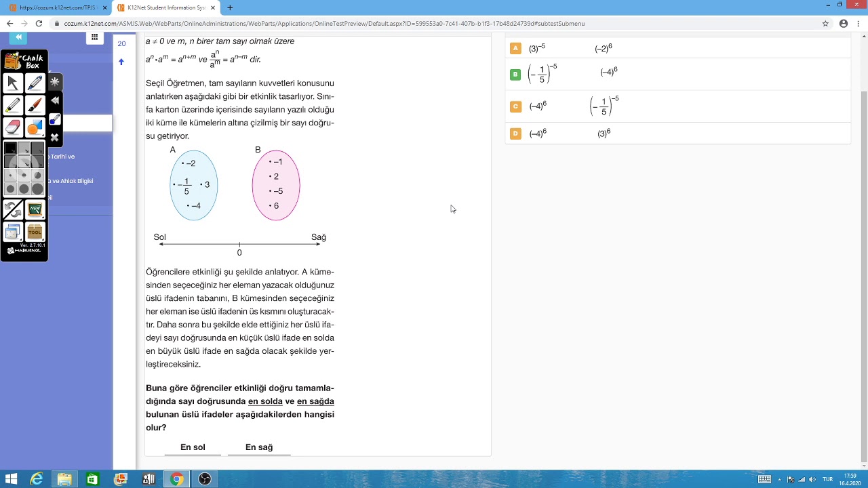868x488 pixels.
Task: Activate the eraser tool in Chalk Box
Action: [12, 127]
